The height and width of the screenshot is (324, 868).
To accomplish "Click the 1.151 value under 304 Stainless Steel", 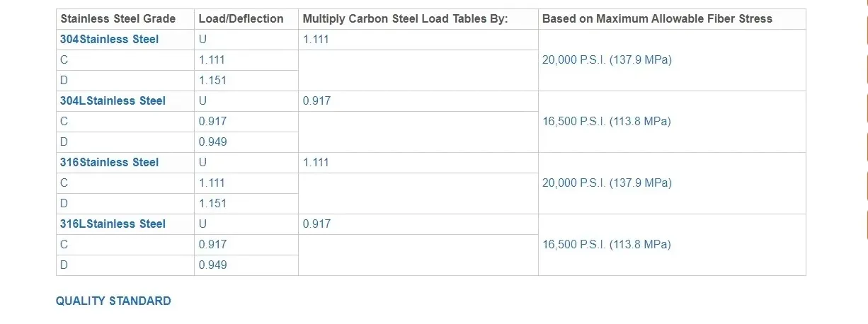I will 212,81.
